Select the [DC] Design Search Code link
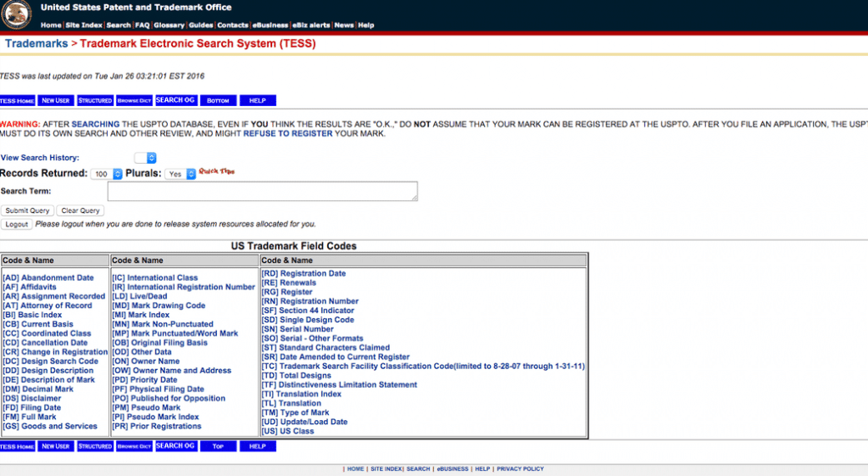This screenshot has width=868, height=476. tap(50, 361)
